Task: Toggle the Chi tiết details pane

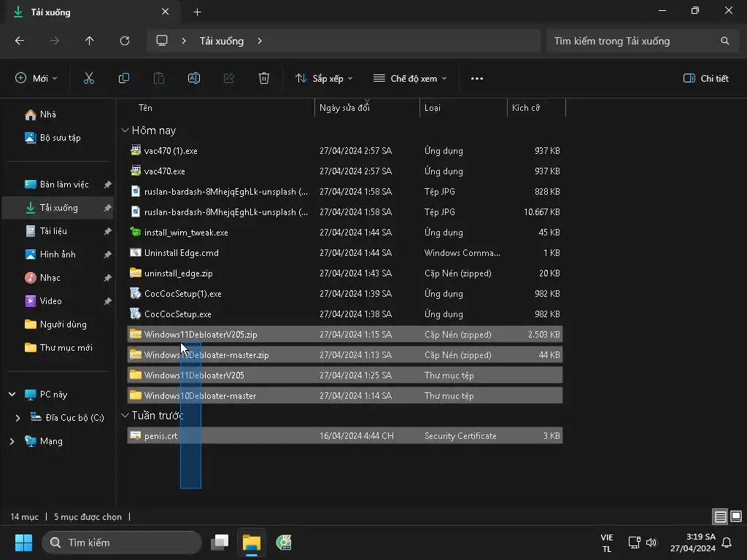Action: point(706,78)
